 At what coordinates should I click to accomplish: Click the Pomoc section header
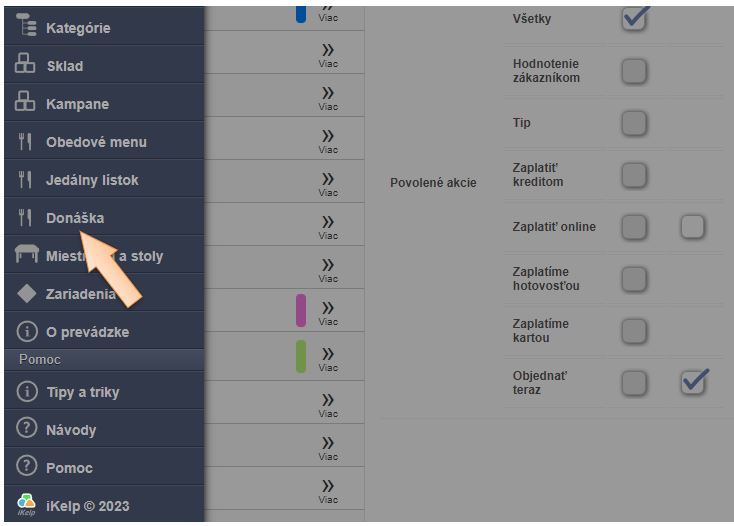click(40, 359)
